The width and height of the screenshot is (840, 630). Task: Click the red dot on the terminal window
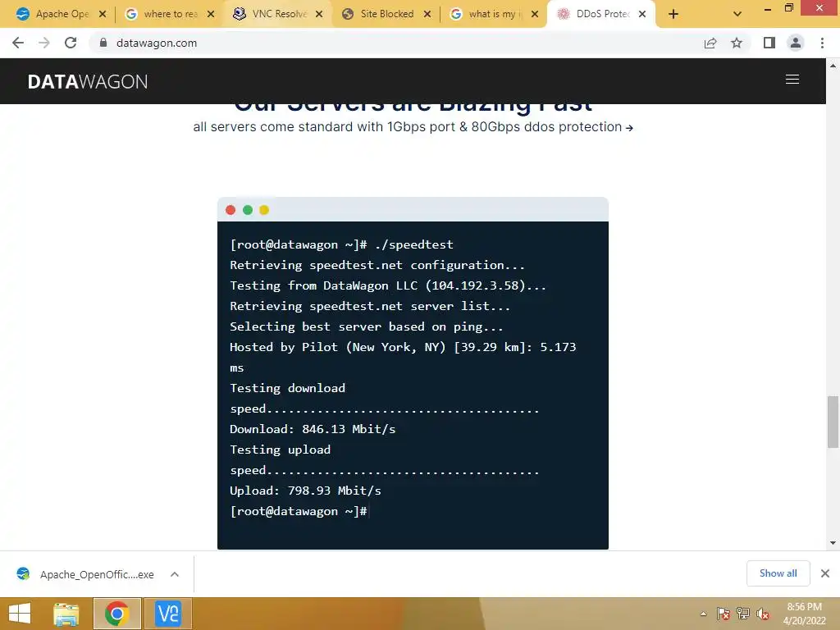(x=231, y=210)
